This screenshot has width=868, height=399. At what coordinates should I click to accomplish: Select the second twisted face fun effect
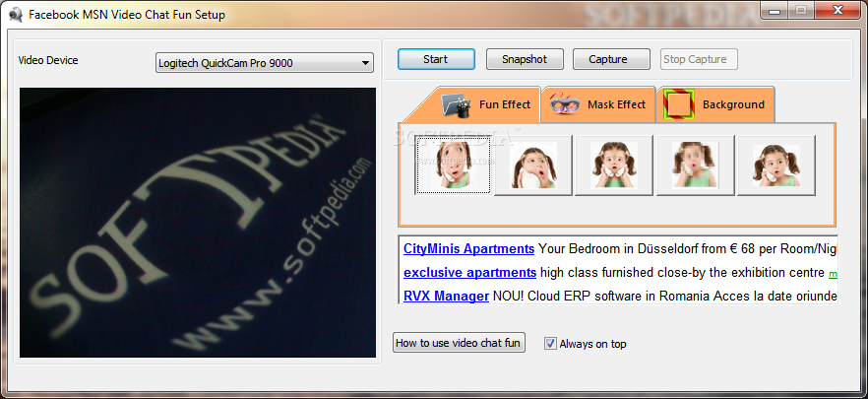[533, 165]
